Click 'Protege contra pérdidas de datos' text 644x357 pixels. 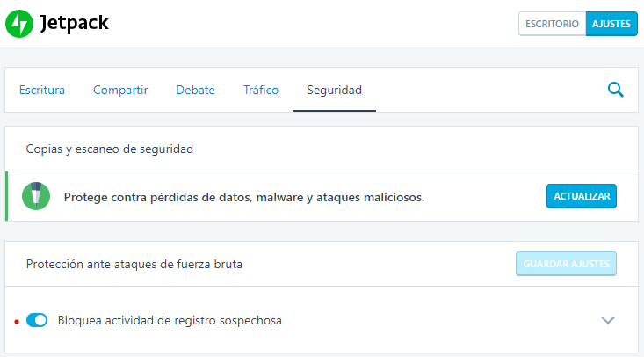point(244,198)
